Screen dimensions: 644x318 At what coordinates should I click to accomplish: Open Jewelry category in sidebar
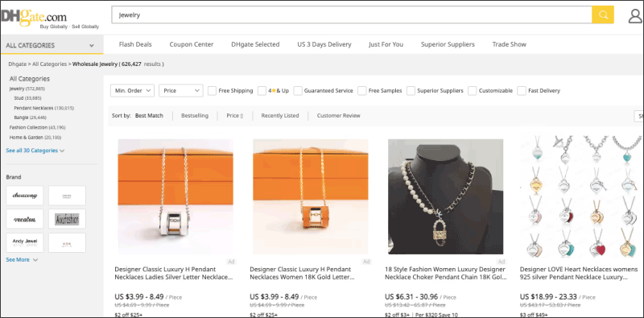(27, 89)
